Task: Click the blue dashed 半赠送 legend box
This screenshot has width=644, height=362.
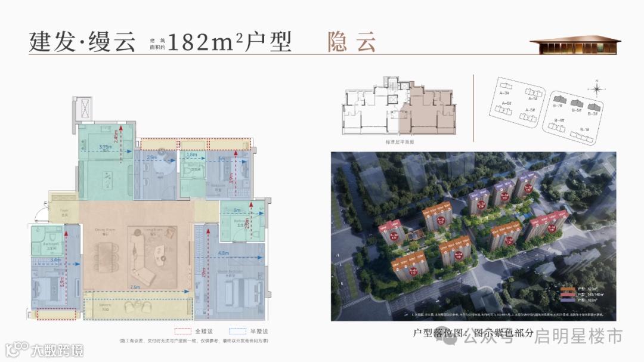Action: 237,331
